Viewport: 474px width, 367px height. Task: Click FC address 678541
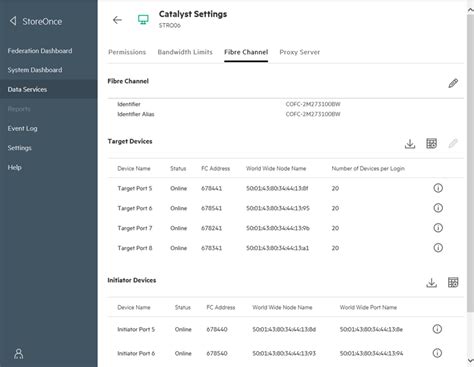211,208
